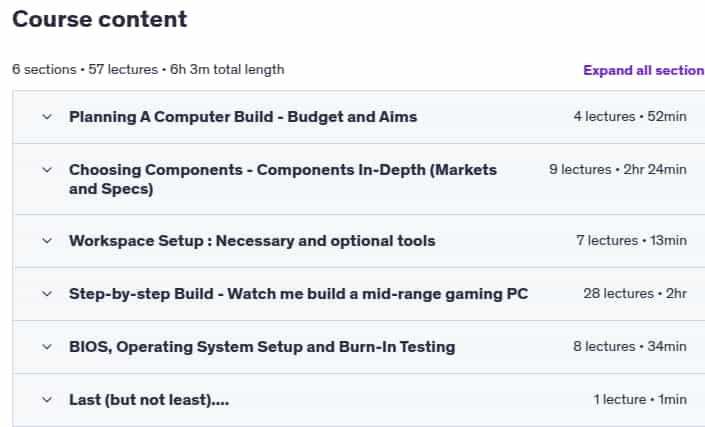Expand Step-by-step Build section chevron

pos(47,294)
